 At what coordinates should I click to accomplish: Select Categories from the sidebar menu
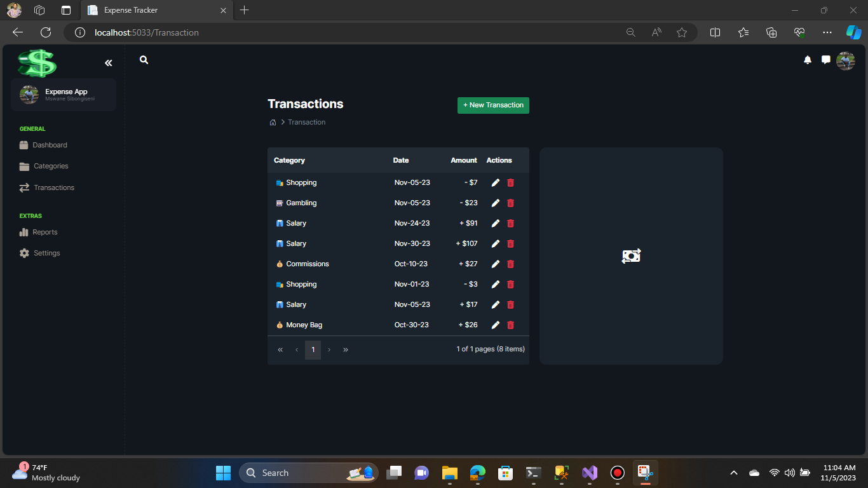click(50, 166)
